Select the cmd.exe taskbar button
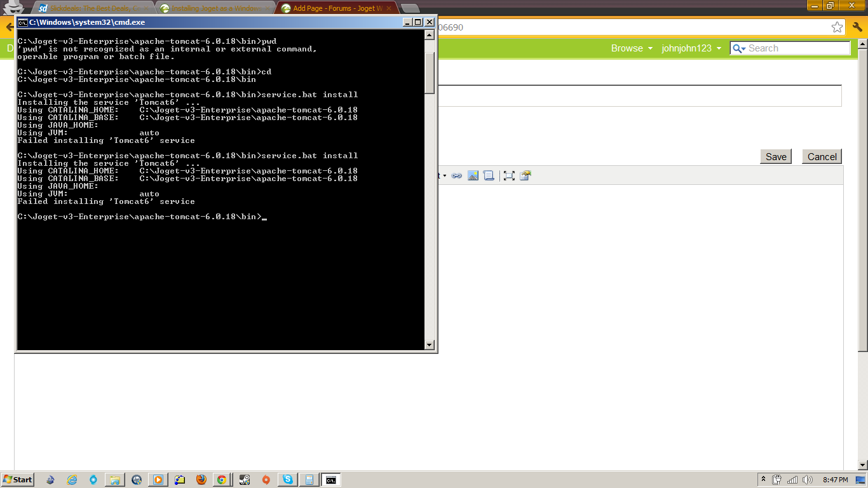Image resolution: width=868 pixels, height=488 pixels. (x=331, y=480)
